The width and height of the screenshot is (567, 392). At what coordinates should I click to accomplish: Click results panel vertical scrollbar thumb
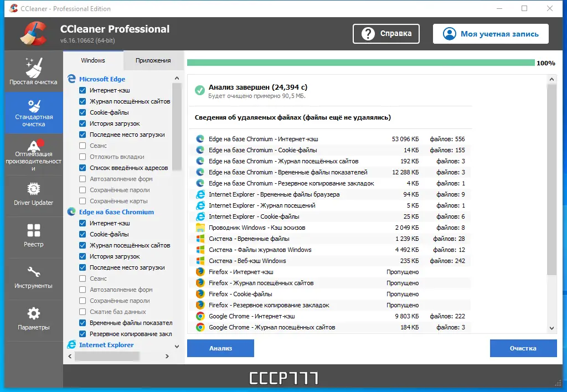[x=551, y=180]
